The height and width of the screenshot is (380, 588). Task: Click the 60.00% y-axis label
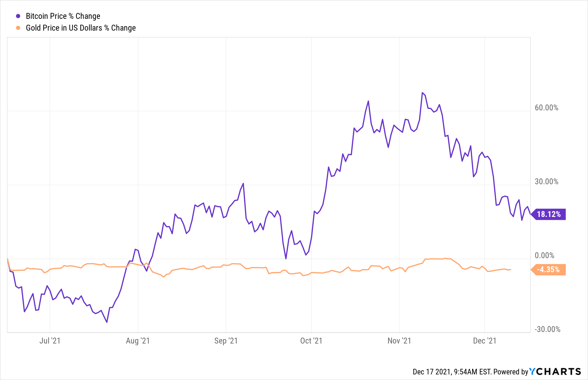click(547, 108)
